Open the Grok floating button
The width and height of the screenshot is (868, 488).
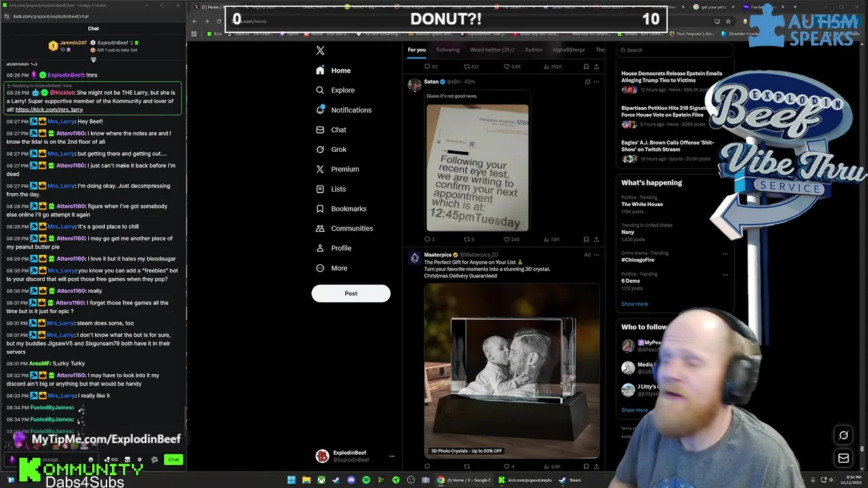(x=844, y=436)
